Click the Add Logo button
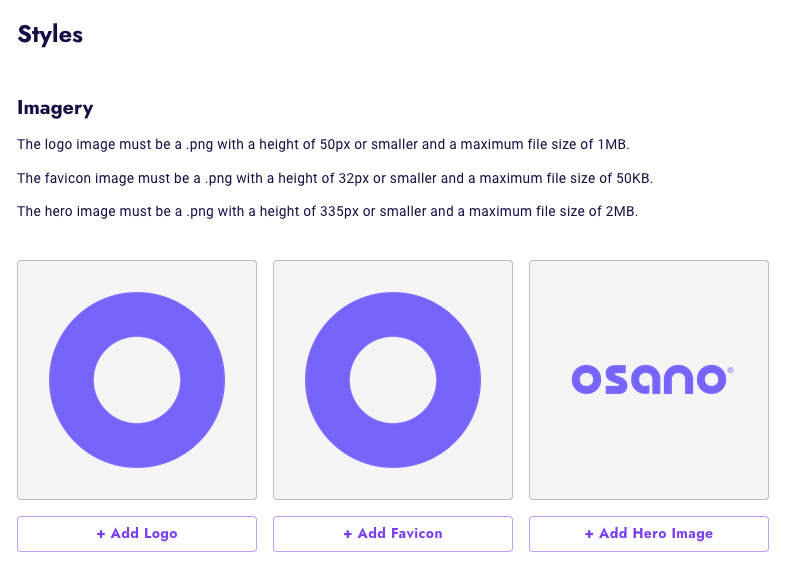 pyautogui.click(x=137, y=534)
